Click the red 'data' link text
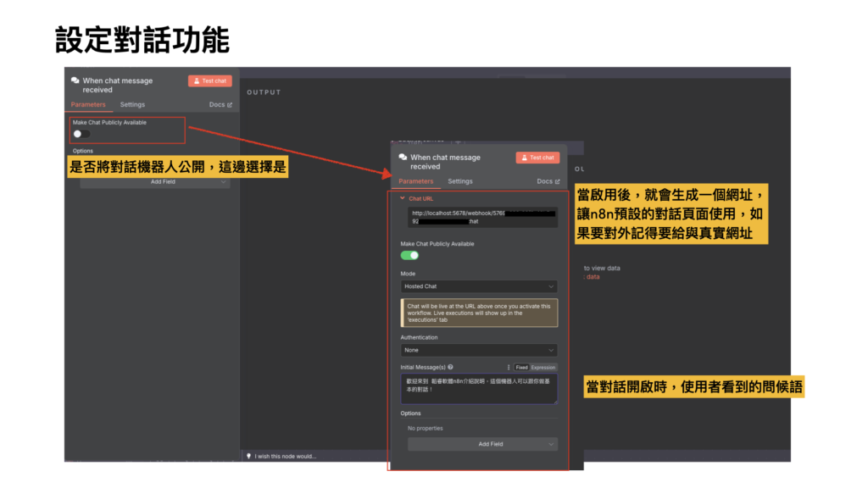The width and height of the screenshot is (868, 488). point(593,277)
